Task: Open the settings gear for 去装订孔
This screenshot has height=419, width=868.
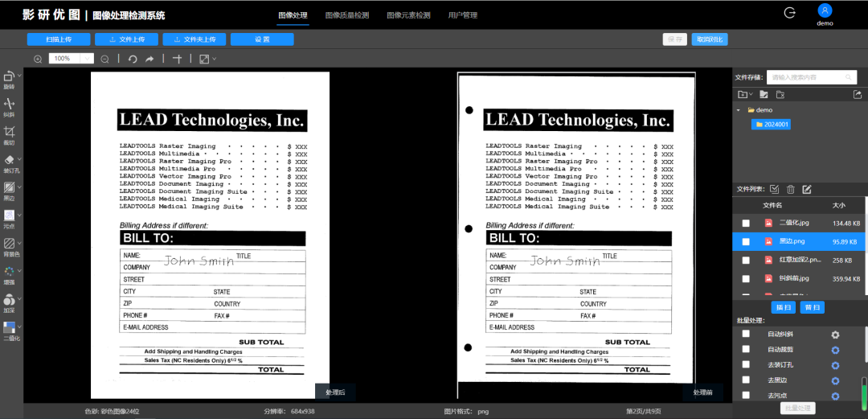Action: [835, 365]
